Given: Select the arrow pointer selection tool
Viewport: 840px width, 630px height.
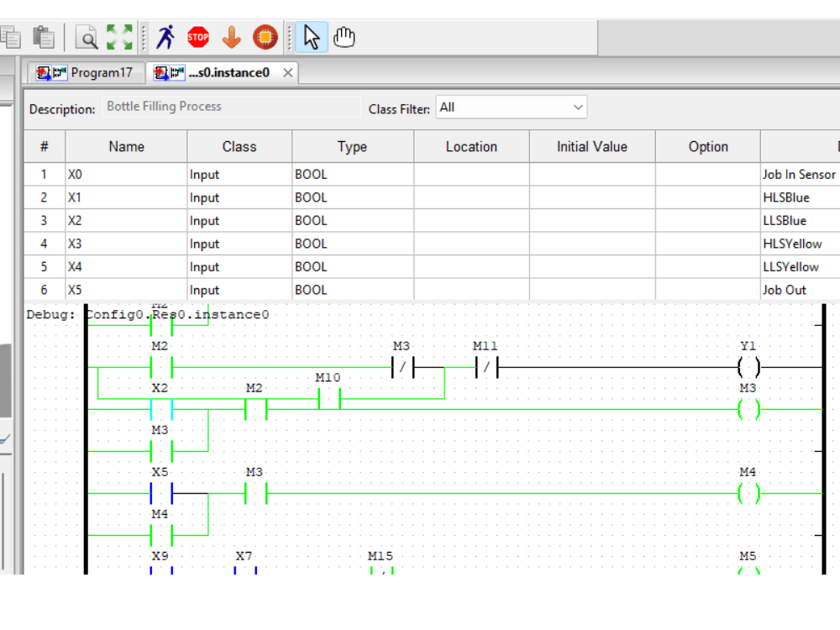Looking at the screenshot, I should pyautogui.click(x=311, y=36).
